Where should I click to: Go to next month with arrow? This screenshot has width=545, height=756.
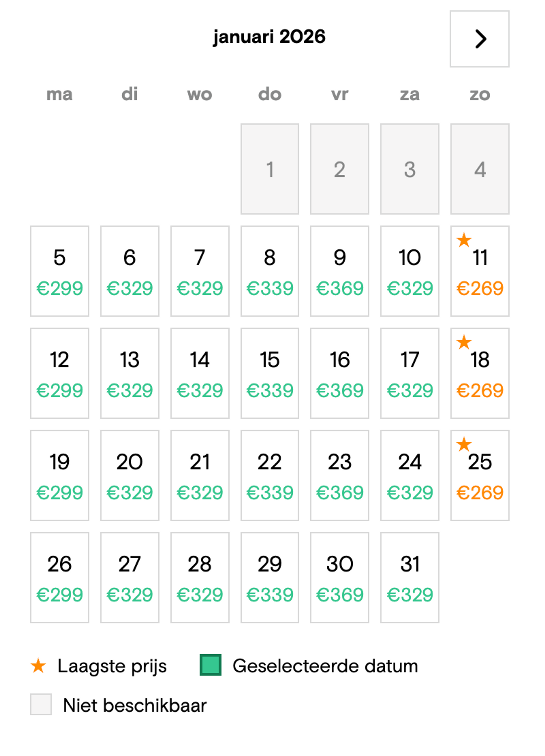coord(479,39)
